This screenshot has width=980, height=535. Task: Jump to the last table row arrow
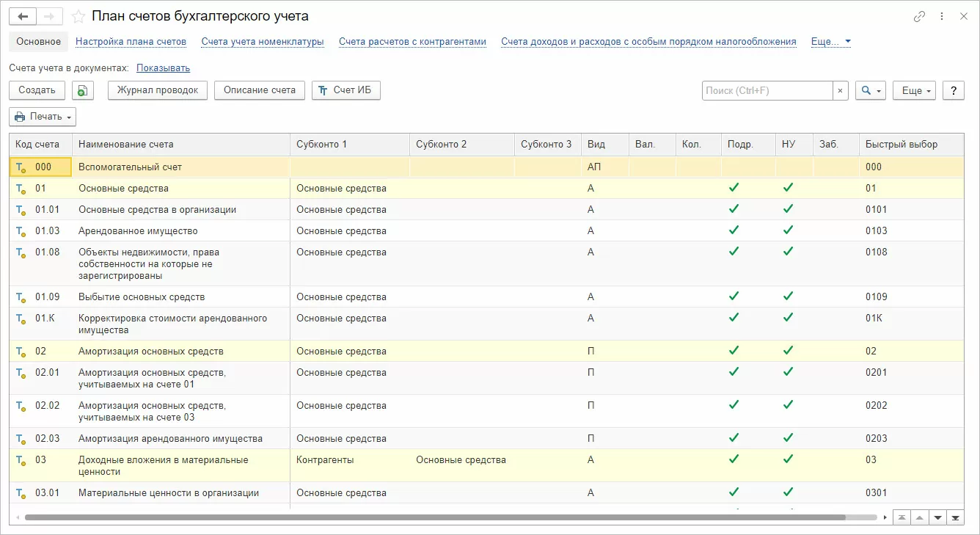(x=955, y=518)
